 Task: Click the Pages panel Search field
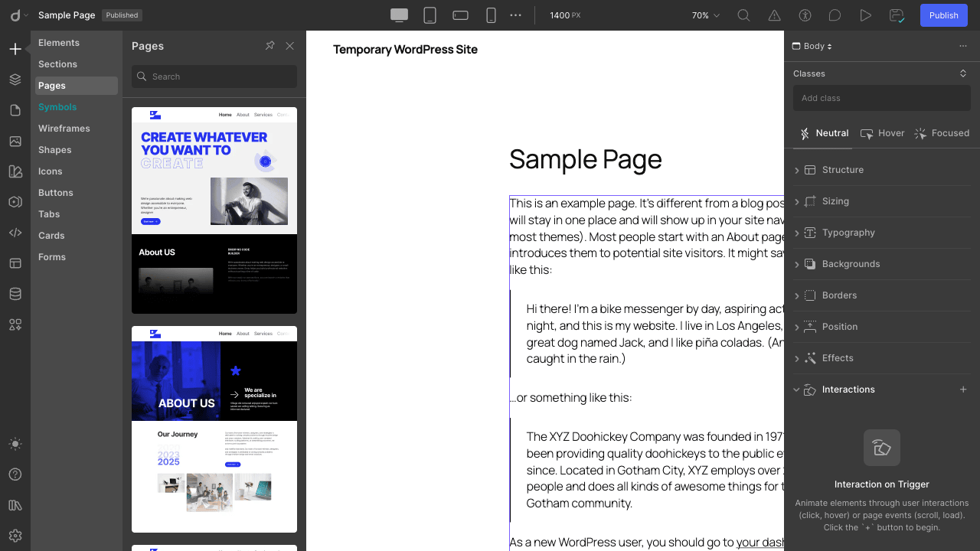(214, 77)
